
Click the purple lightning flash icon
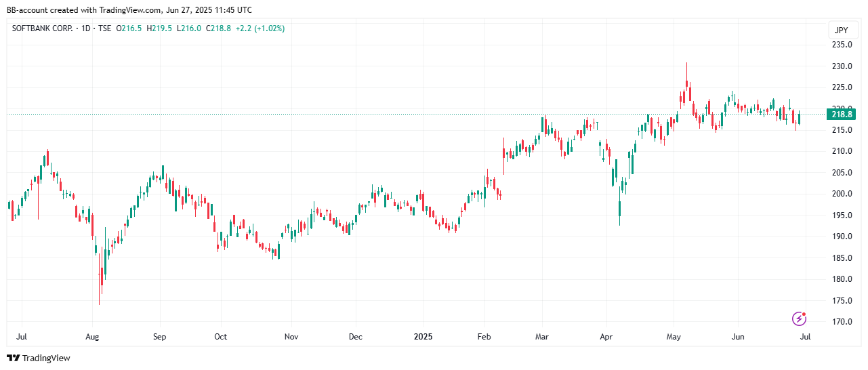click(800, 318)
